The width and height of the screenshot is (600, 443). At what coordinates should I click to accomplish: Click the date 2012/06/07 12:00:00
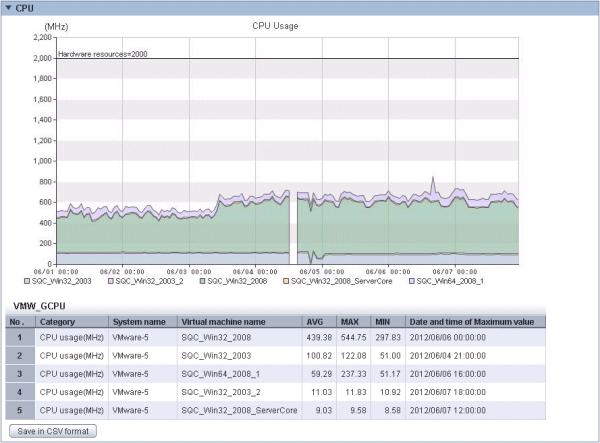click(448, 410)
